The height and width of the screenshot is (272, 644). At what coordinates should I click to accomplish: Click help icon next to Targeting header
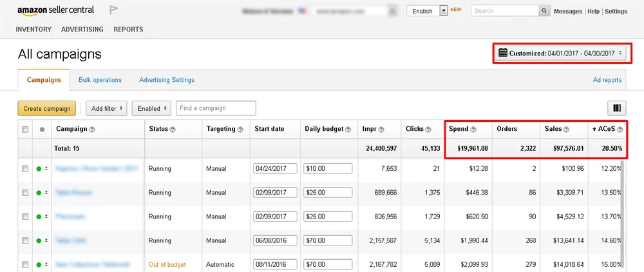pyautogui.click(x=240, y=130)
